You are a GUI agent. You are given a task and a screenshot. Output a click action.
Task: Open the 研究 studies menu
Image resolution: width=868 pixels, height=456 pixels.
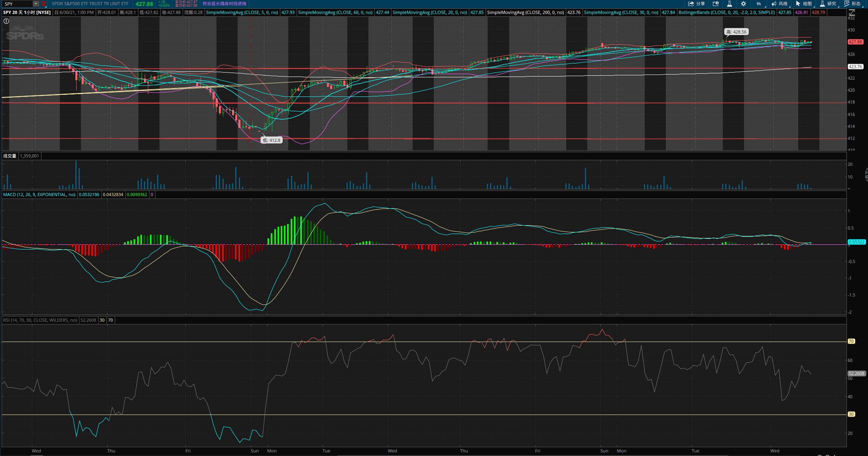tap(828, 4)
